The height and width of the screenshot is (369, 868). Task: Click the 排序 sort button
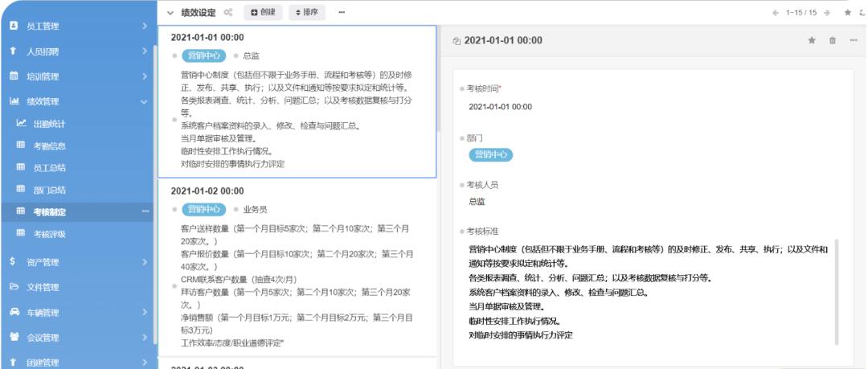tap(307, 12)
